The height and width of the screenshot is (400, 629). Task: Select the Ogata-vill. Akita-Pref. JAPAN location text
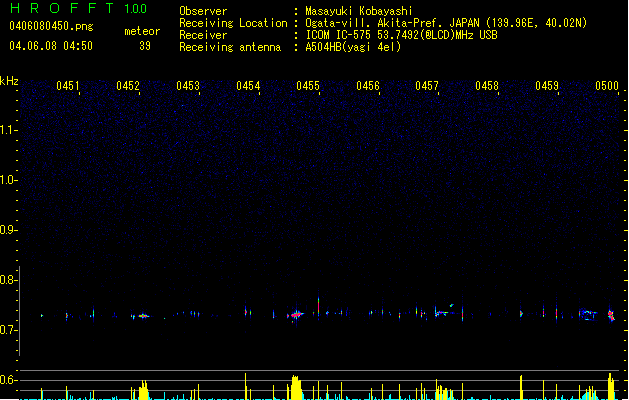pos(446,23)
